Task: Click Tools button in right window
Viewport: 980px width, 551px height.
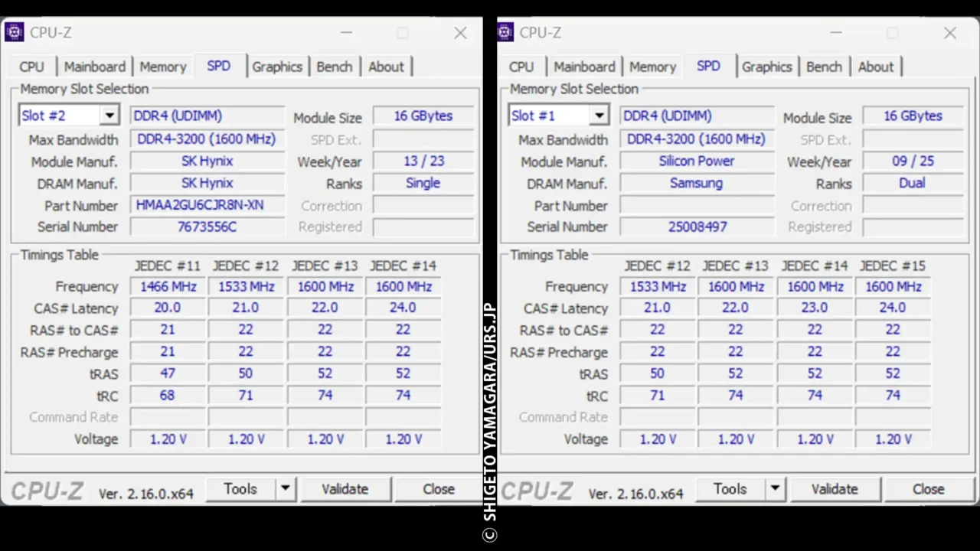Action: pos(730,489)
